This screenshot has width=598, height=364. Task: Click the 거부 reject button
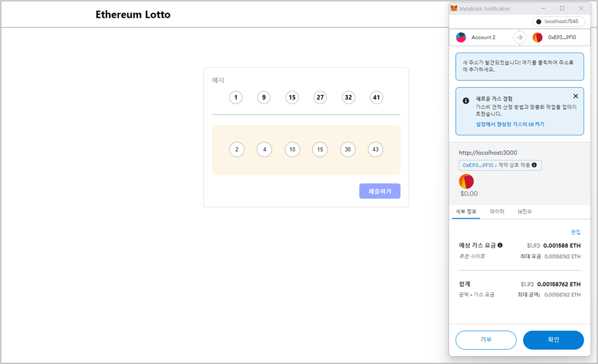tap(486, 340)
